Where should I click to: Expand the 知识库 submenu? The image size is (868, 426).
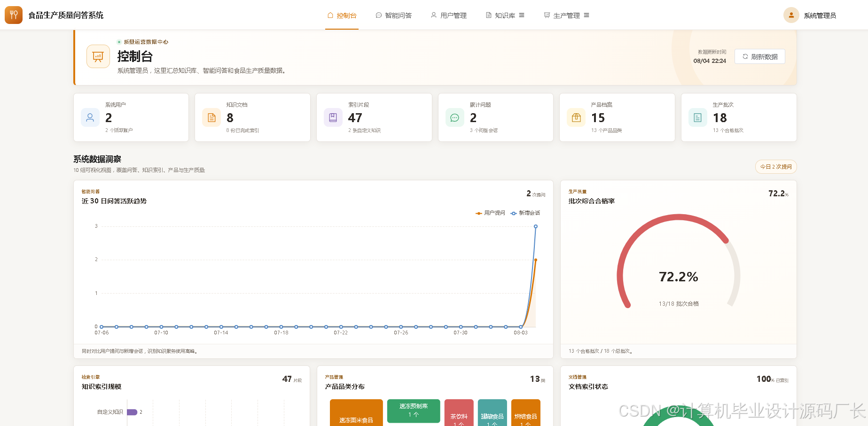[x=522, y=15]
